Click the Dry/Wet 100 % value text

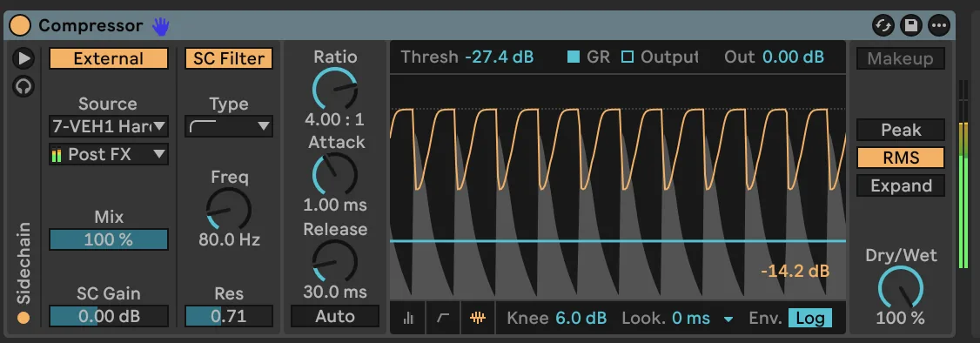[x=901, y=318]
